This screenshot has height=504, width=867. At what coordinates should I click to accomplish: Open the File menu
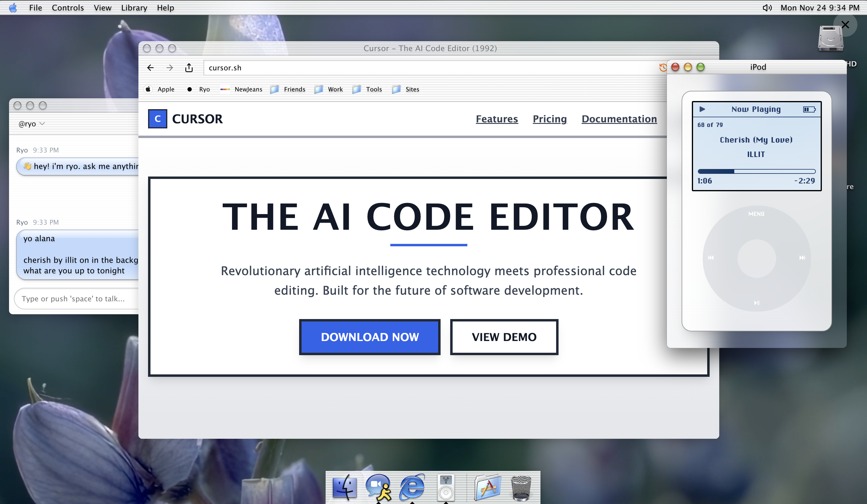36,8
